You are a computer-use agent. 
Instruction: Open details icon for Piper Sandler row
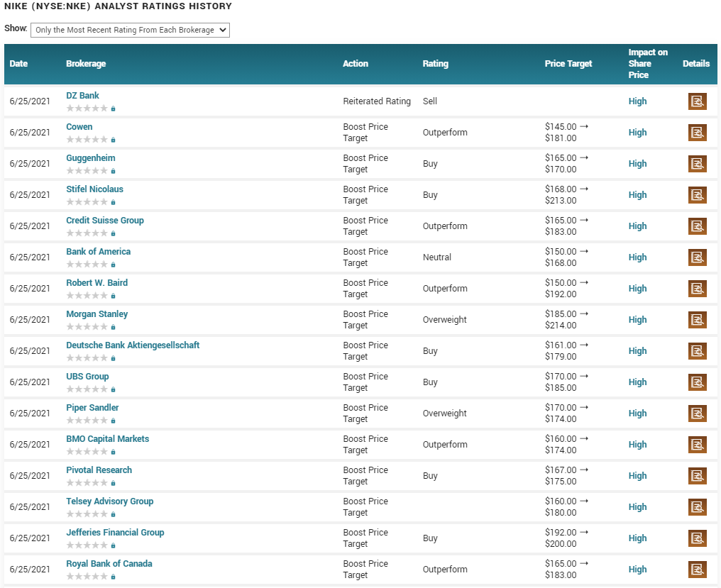pos(697,414)
